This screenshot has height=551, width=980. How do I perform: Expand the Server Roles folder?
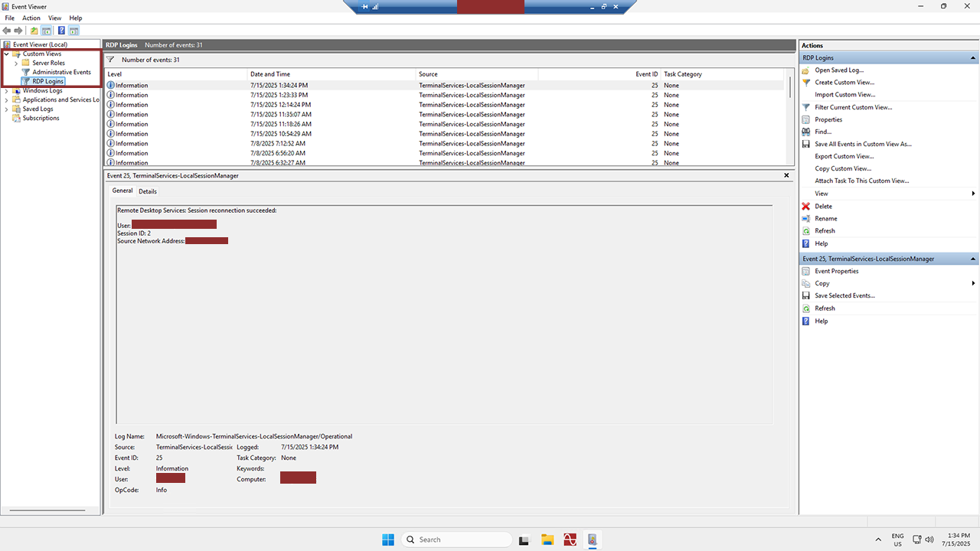pos(16,63)
